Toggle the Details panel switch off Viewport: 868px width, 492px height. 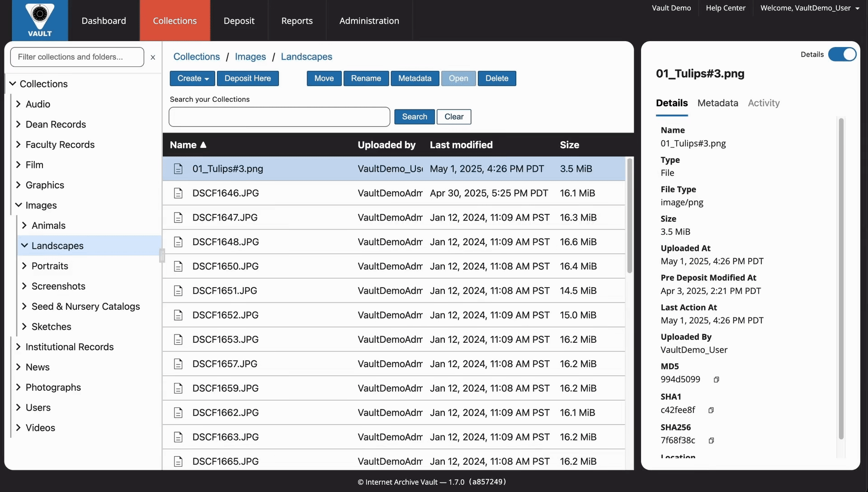842,54
